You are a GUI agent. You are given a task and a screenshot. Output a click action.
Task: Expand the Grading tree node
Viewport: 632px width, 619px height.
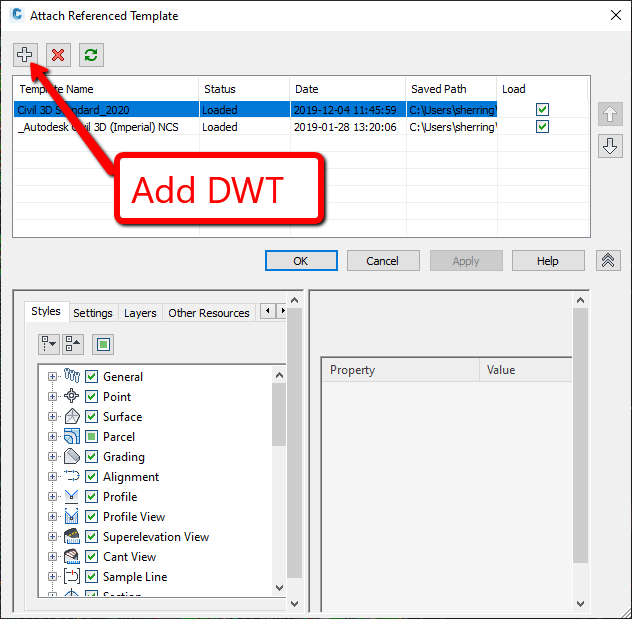tap(52, 456)
